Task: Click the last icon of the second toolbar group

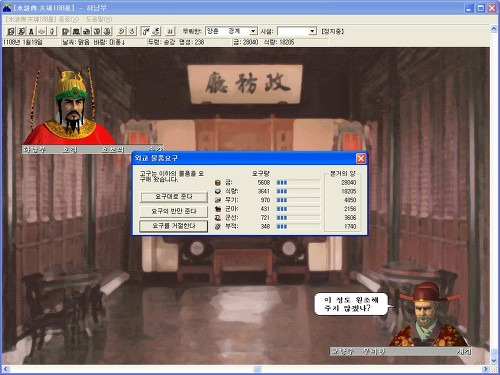Action: [107, 31]
